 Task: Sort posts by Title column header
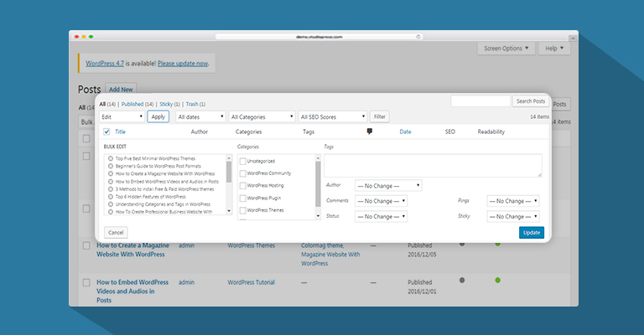[x=121, y=131]
